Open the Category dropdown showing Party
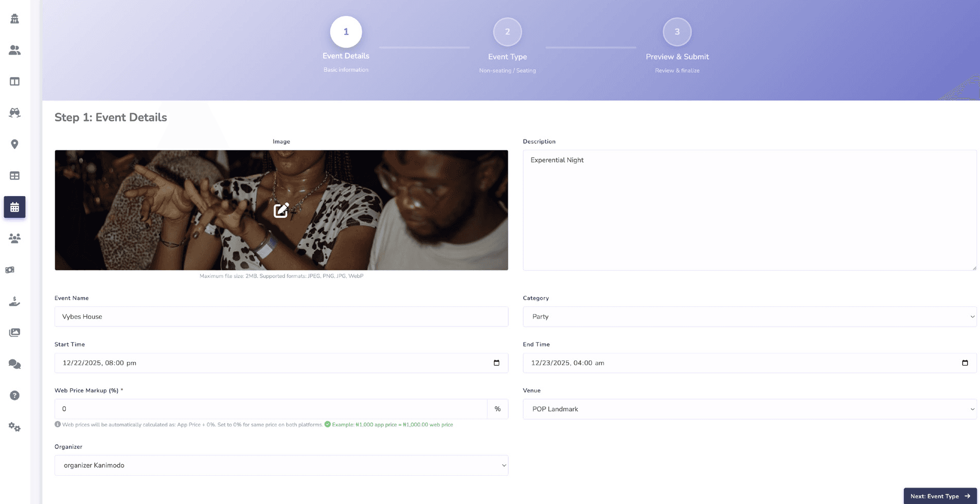Image resolution: width=980 pixels, height=504 pixels. click(750, 317)
